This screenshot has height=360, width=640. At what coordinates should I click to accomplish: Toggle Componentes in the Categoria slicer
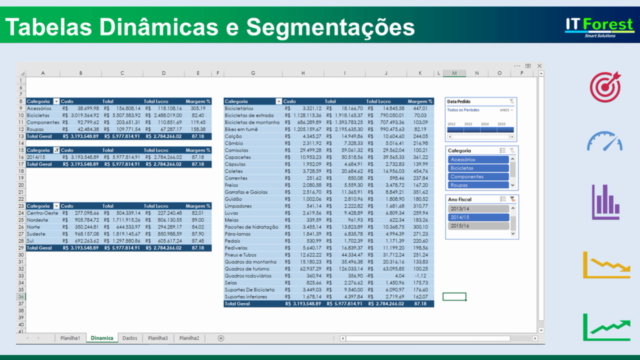click(x=478, y=177)
